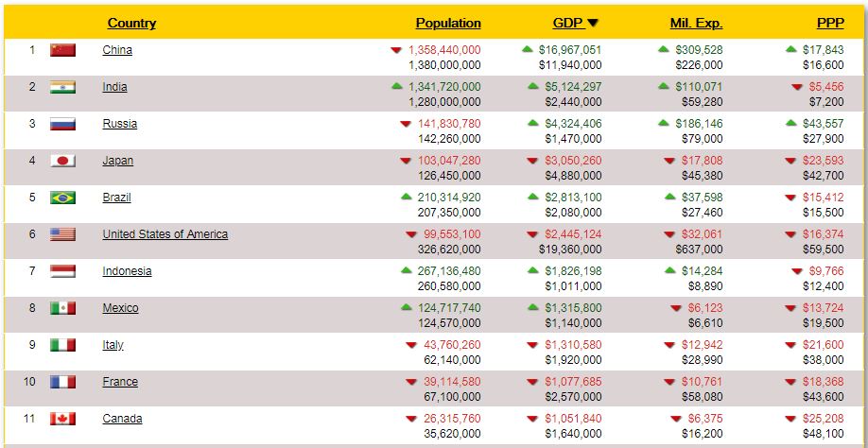Click the black sort arrow beside GDP
Viewport: 868px width, 448px height.
click(593, 23)
